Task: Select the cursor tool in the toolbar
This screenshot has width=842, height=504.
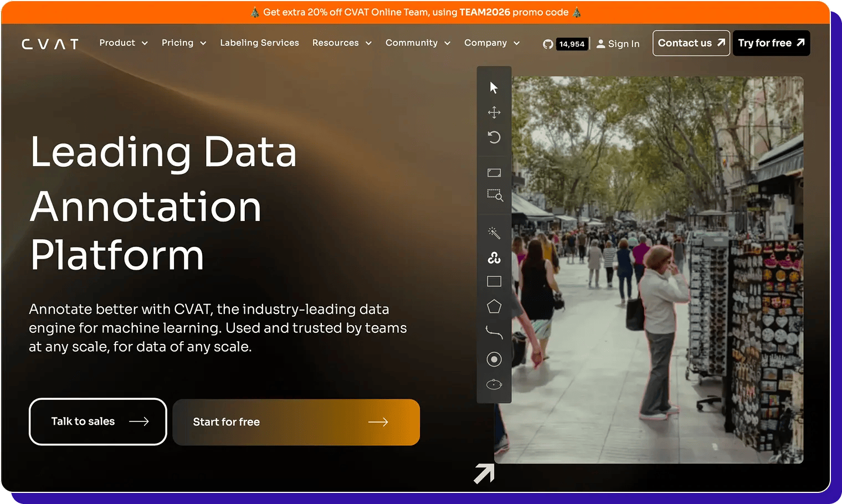Action: 494,88
